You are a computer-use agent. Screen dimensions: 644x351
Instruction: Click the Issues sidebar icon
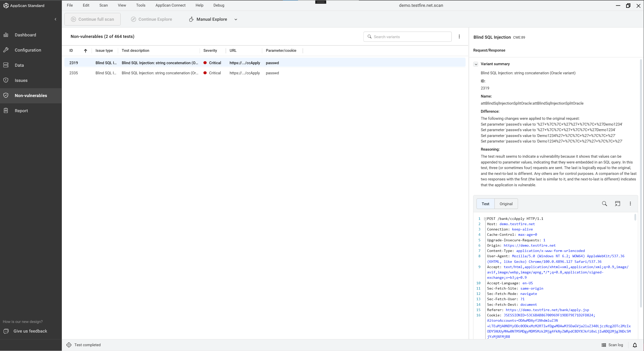[x=7, y=80]
